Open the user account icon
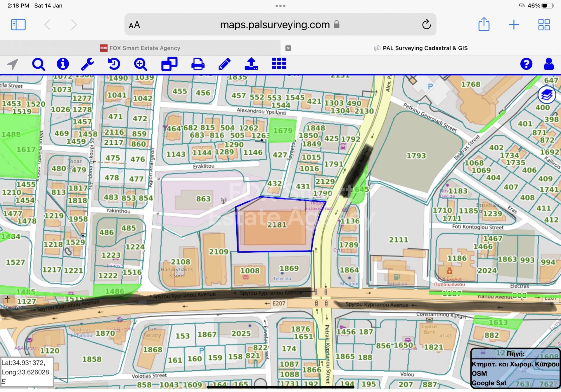 click(548, 64)
